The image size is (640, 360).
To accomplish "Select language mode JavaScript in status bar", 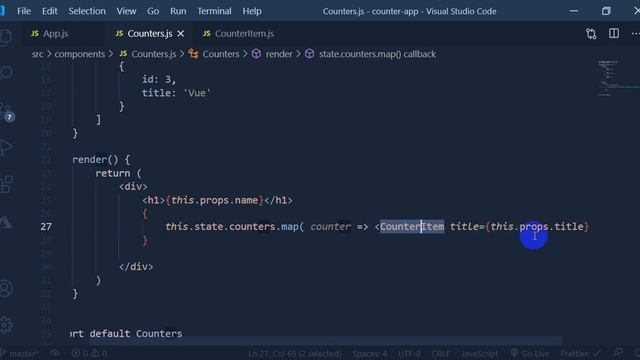I will 479,353.
